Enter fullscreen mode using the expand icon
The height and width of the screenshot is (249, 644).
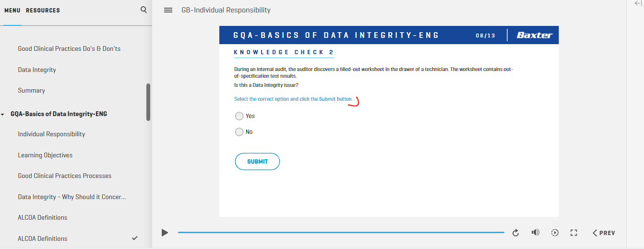pos(573,233)
